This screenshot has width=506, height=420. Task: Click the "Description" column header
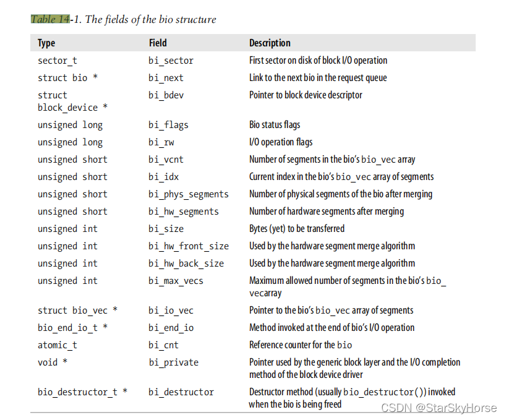270,43
